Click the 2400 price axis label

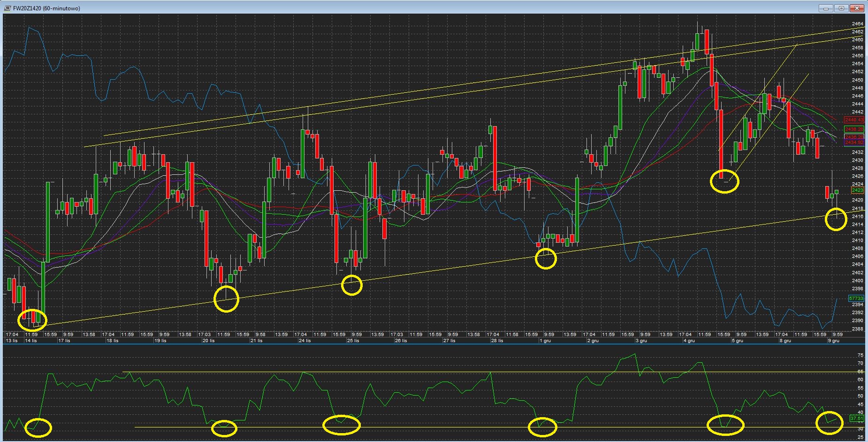[857, 281]
